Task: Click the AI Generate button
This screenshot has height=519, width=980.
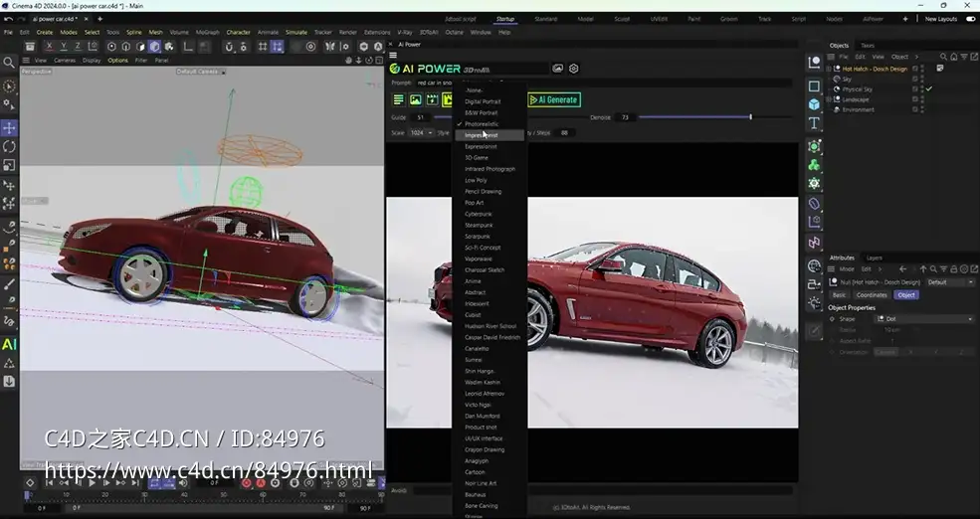Action: click(554, 100)
